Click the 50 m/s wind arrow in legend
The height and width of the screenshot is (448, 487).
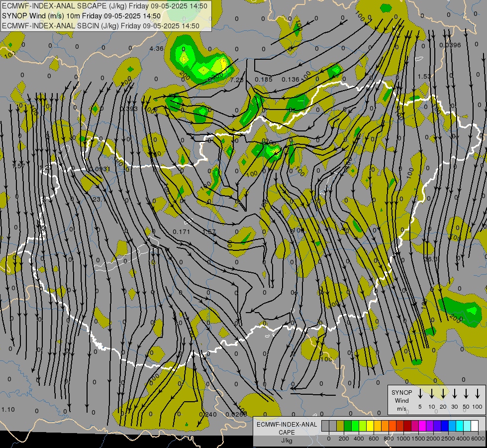pyautogui.click(x=466, y=394)
